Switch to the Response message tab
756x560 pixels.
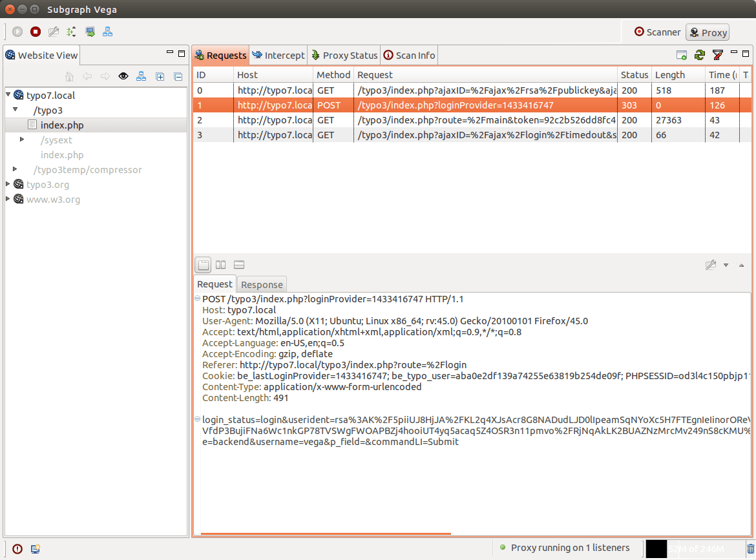pos(262,285)
